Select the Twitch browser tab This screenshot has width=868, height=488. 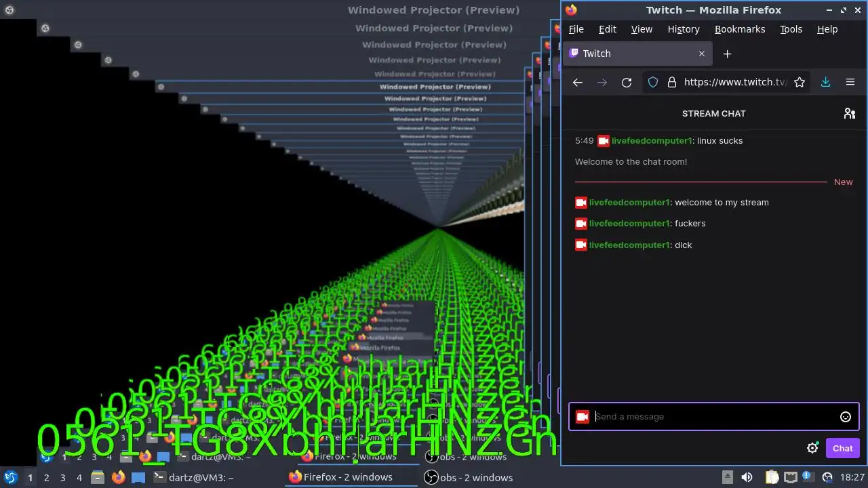[x=637, y=54]
